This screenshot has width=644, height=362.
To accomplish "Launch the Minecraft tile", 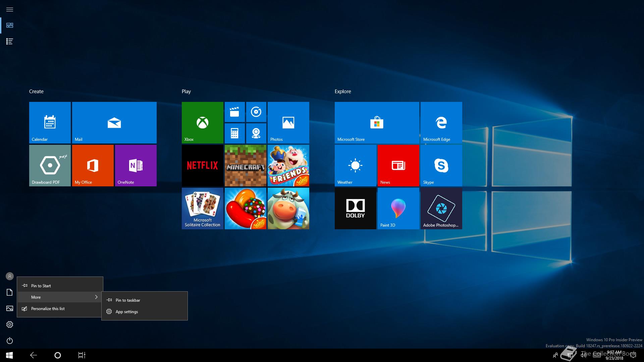I will (x=246, y=166).
